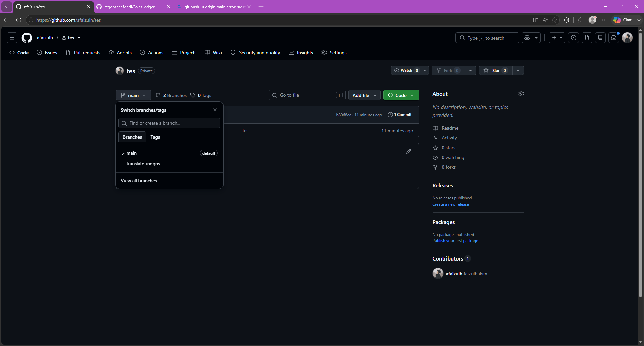Open the Insights tab

301,53
